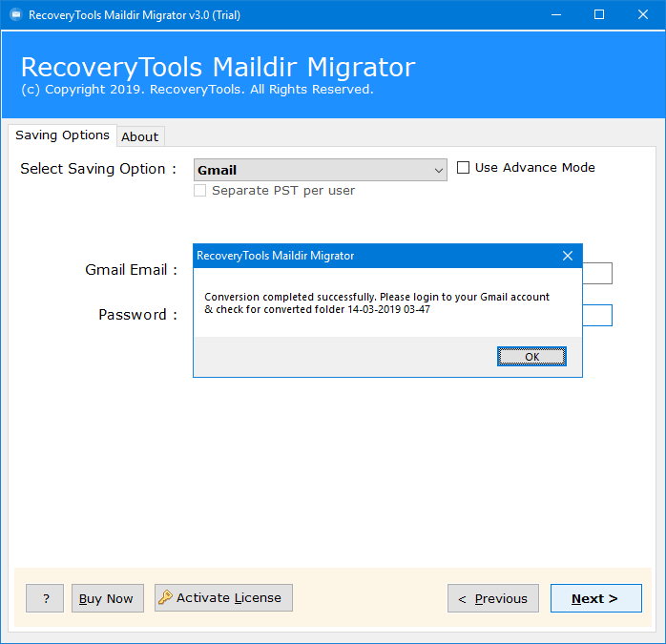Click the app icon in title bar

[16, 15]
